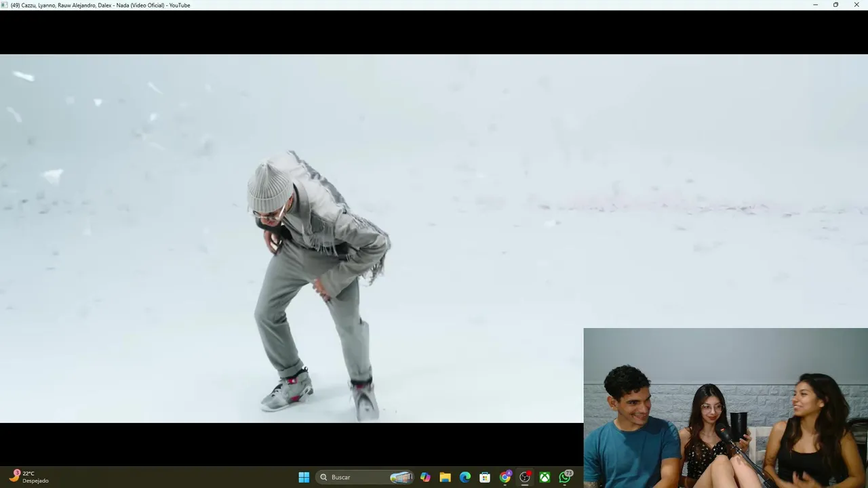Restore down the YouTube window
This screenshot has height=488, width=868.
pos(835,5)
